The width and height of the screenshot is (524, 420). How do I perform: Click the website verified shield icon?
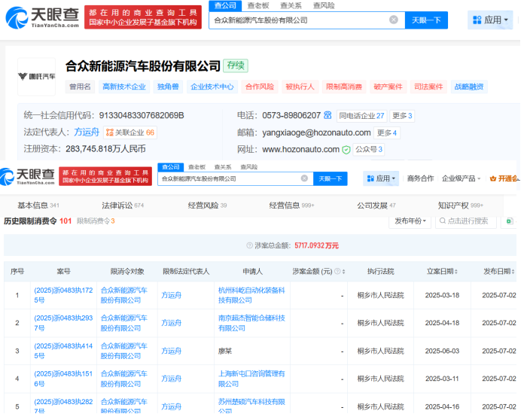tap(346, 150)
